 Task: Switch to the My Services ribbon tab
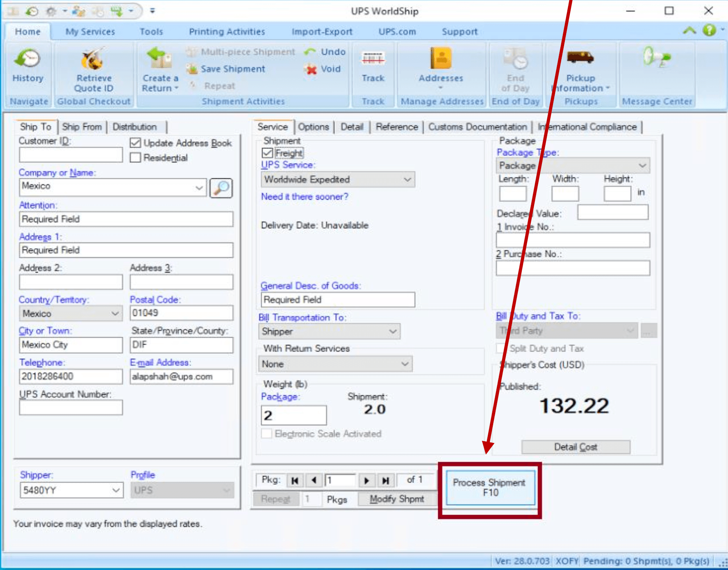tap(90, 32)
